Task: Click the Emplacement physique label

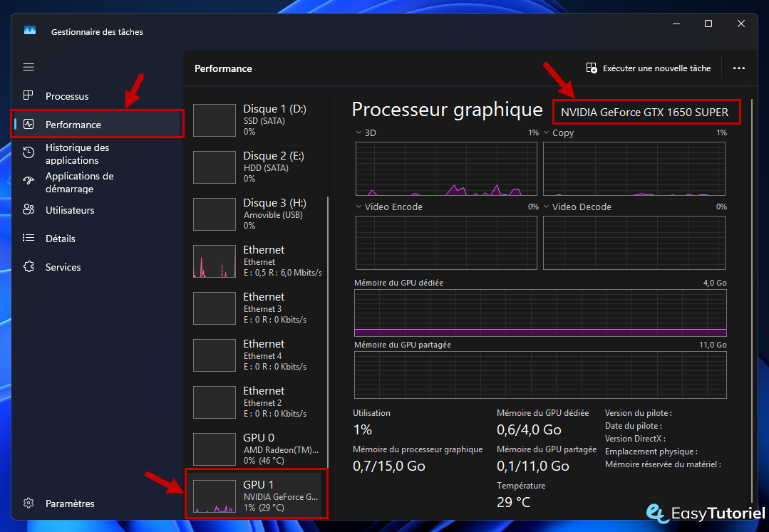Action: click(651, 452)
